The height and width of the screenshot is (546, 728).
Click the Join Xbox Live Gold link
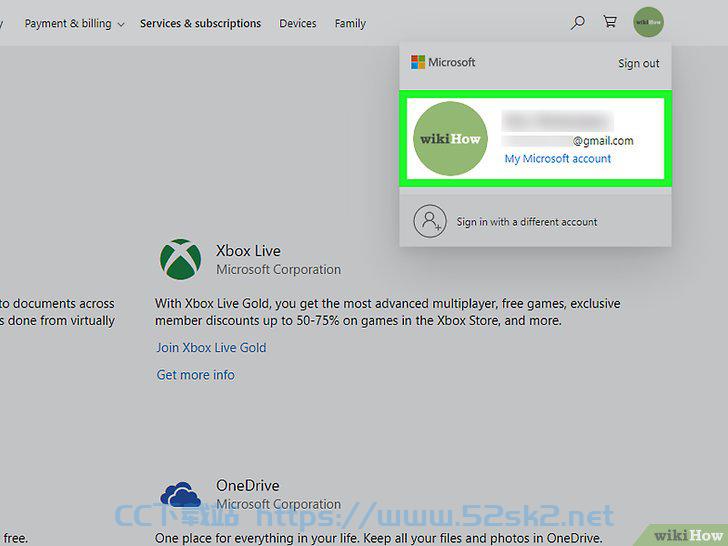211,347
